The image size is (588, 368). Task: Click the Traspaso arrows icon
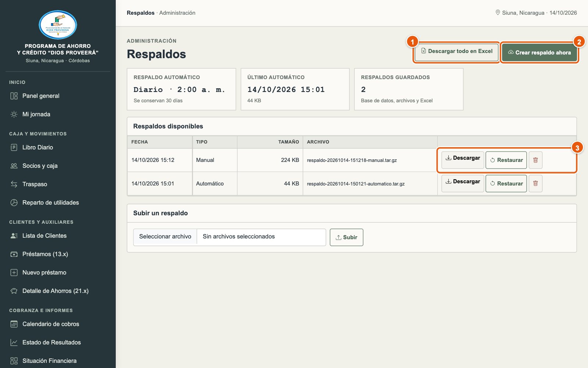(x=14, y=184)
